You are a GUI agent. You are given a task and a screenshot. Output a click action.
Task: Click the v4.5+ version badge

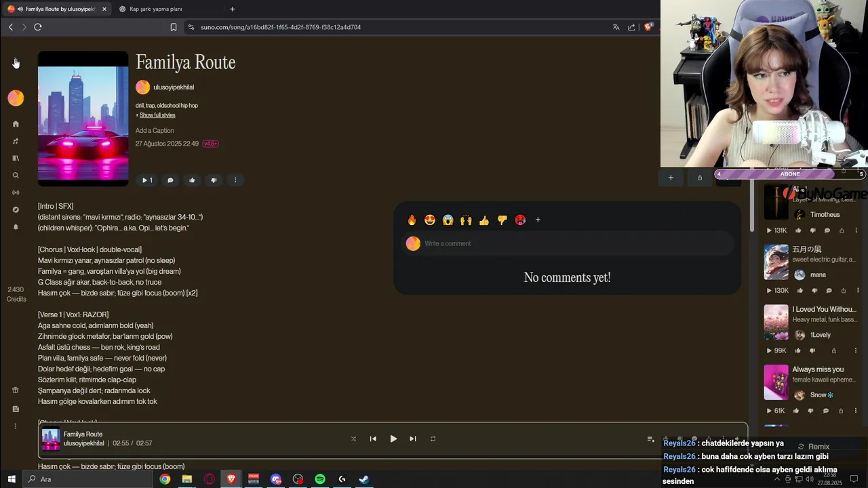[210, 144]
